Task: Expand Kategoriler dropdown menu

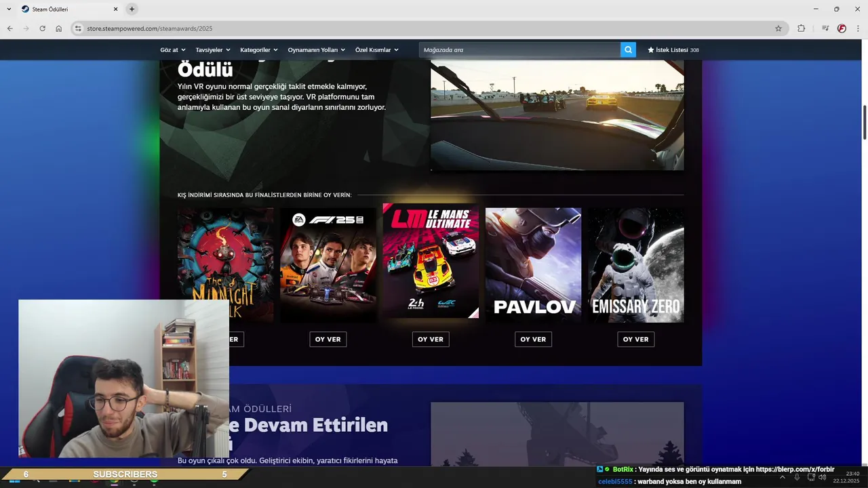Action: (x=259, y=49)
